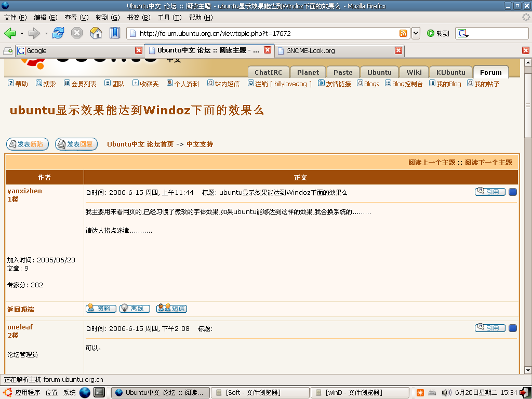Open the bookmarks toolbar icon

(115, 33)
